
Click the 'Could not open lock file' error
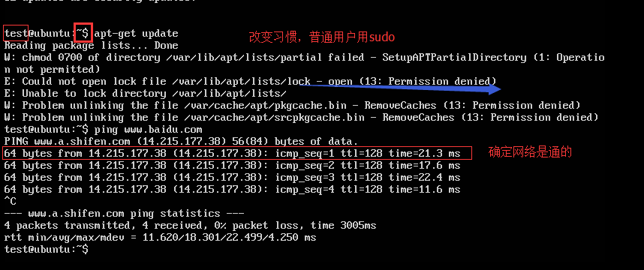(250, 82)
